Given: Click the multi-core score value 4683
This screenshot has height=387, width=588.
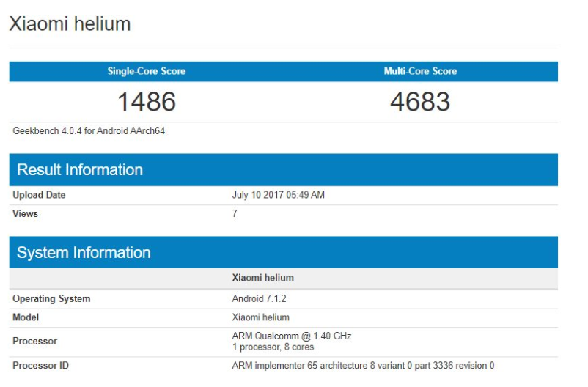Looking at the screenshot, I should click(420, 102).
